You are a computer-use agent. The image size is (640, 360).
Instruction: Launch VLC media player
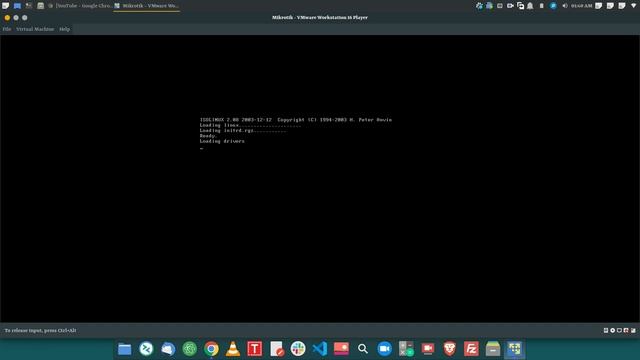click(233, 349)
